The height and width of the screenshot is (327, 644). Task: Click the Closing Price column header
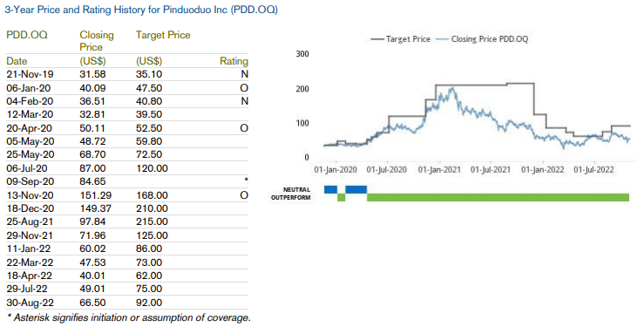pos(97,41)
